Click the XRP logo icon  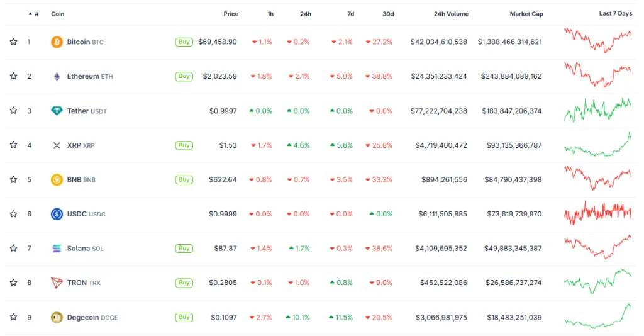[x=57, y=145]
